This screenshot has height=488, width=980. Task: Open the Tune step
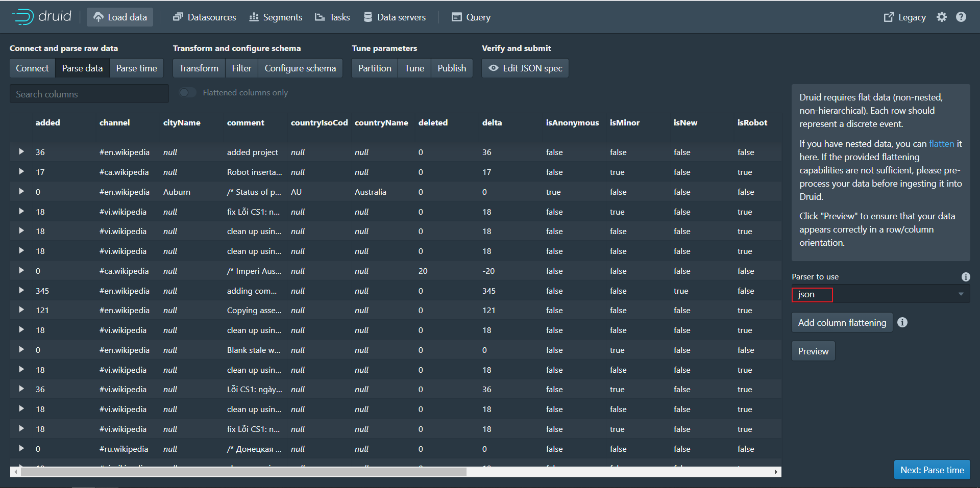pyautogui.click(x=414, y=68)
